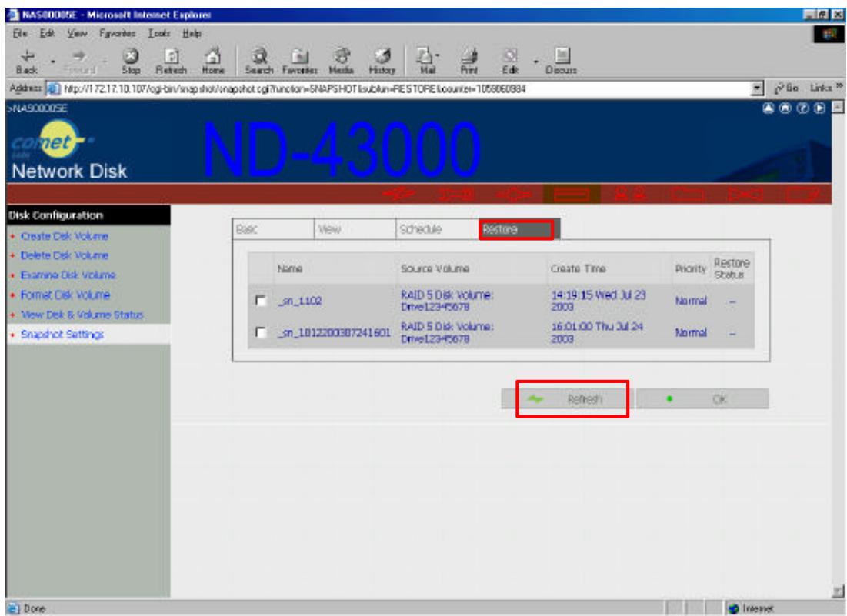Click the round triangle icon in header
The width and height of the screenshot is (847, 616).
(x=768, y=108)
